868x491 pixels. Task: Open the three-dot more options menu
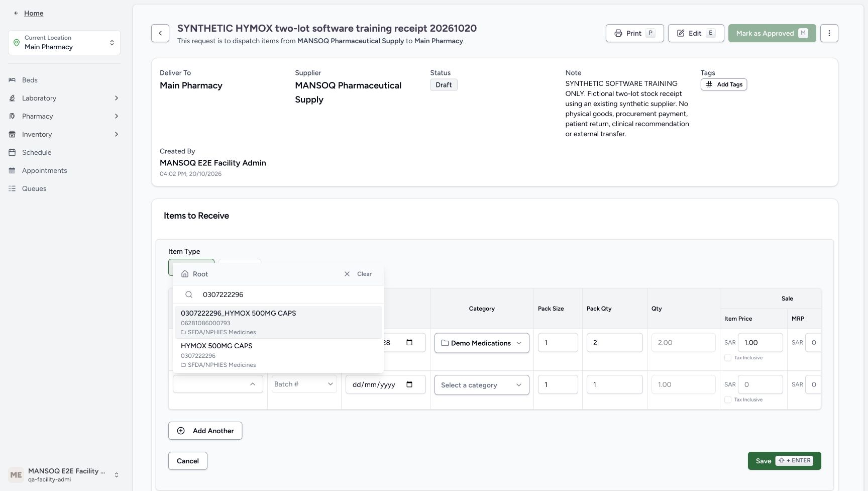tap(829, 33)
